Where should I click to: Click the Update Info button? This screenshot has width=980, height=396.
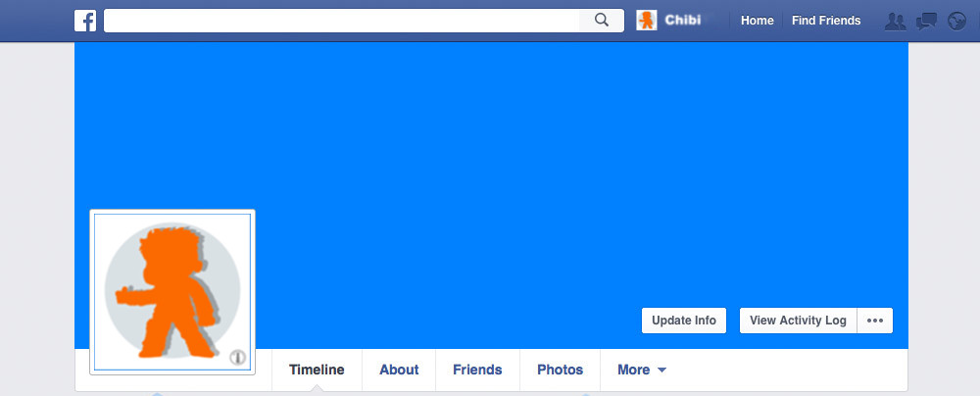(x=684, y=321)
